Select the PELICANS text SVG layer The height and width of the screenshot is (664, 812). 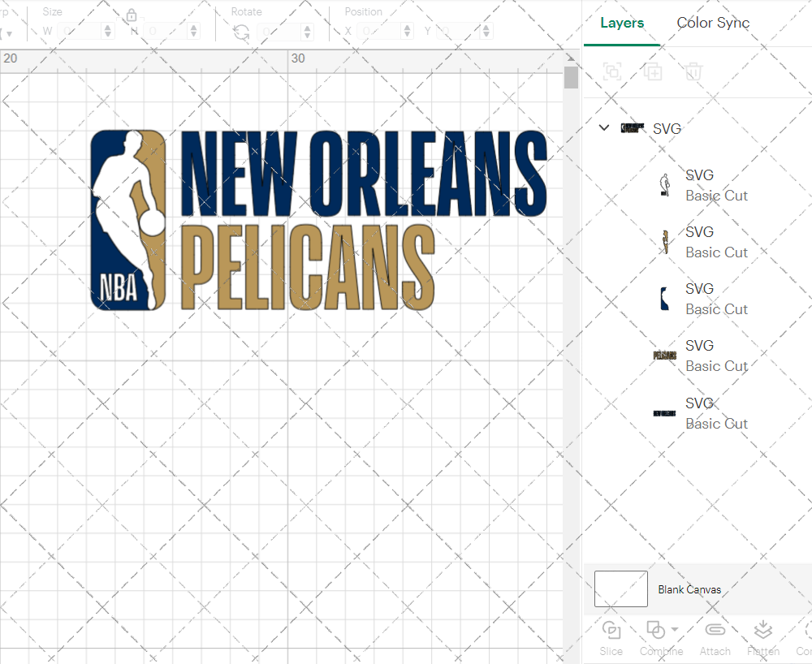664,356
